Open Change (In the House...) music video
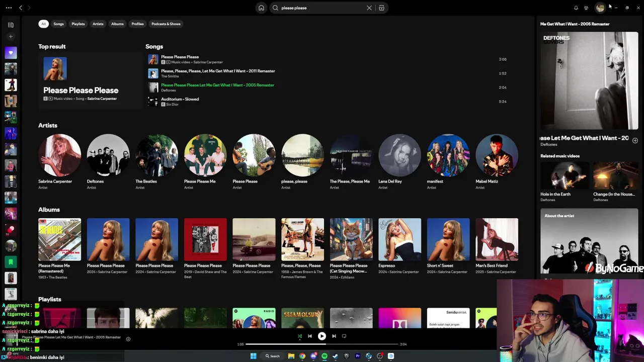 tap(616, 175)
